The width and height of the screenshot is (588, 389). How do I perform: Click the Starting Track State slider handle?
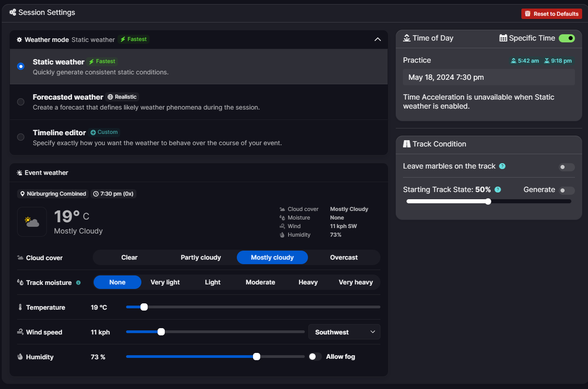(x=488, y=201)
